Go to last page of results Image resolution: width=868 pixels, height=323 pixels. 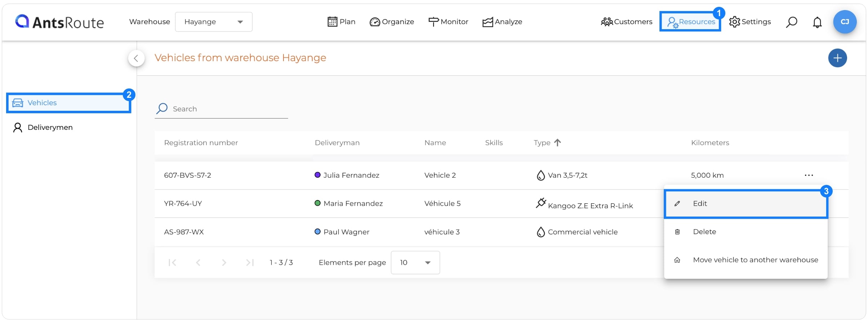pos(250,263)
